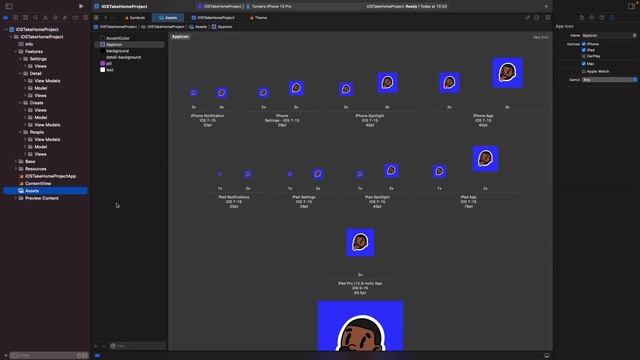This screenshot has height=360, width=640.
Task: Collapse the People folder
Action: pos(20,132)
